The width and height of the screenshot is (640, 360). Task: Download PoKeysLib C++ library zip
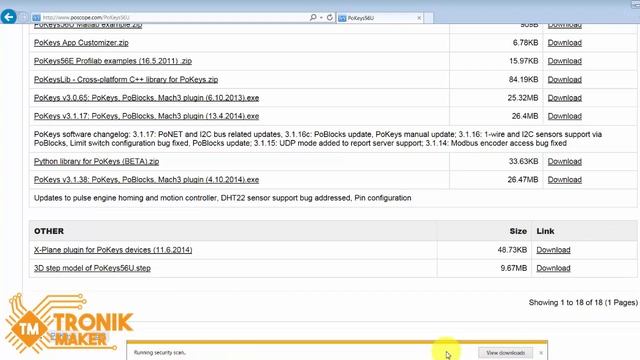pos(564,80)
